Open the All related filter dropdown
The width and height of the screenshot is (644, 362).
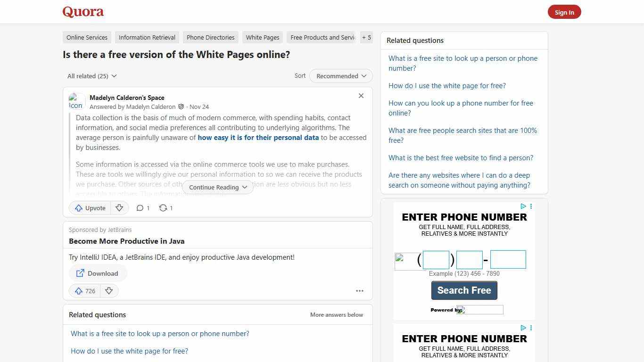click(x=91, y=76)
